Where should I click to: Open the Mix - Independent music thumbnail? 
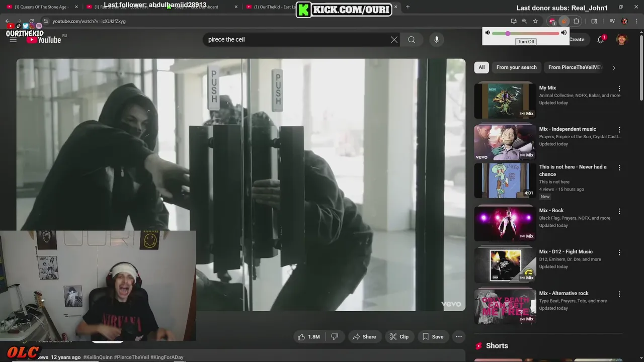505,142
